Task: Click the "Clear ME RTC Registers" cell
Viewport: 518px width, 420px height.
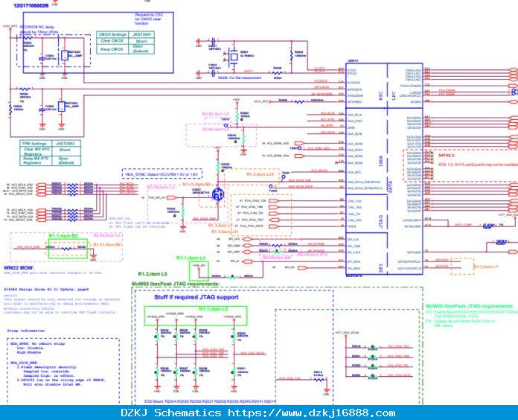Action: [36, 151]
